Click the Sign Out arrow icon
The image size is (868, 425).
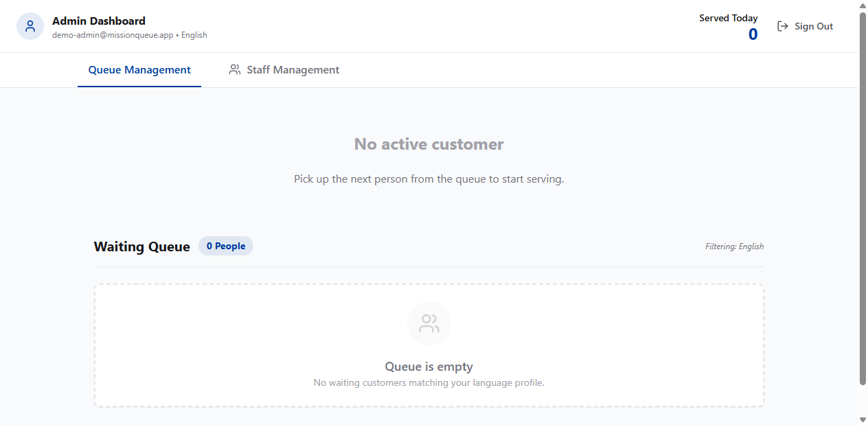click(x=782, y=26)
